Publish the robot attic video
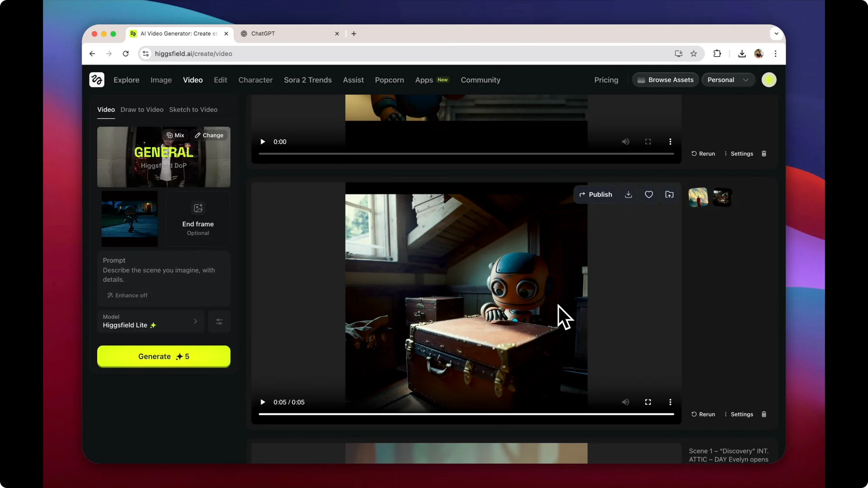Viewport: 868px width, 488px height. tap(595, 194)
